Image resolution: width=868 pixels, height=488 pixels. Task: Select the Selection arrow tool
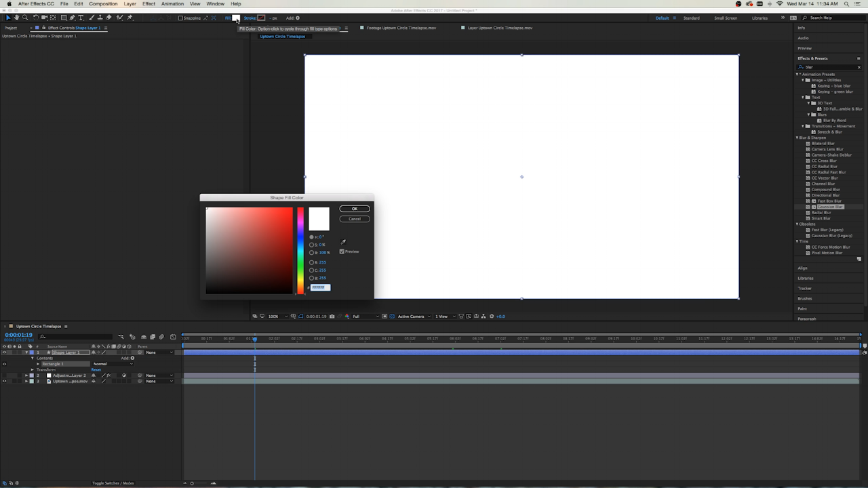click(9, 18)
